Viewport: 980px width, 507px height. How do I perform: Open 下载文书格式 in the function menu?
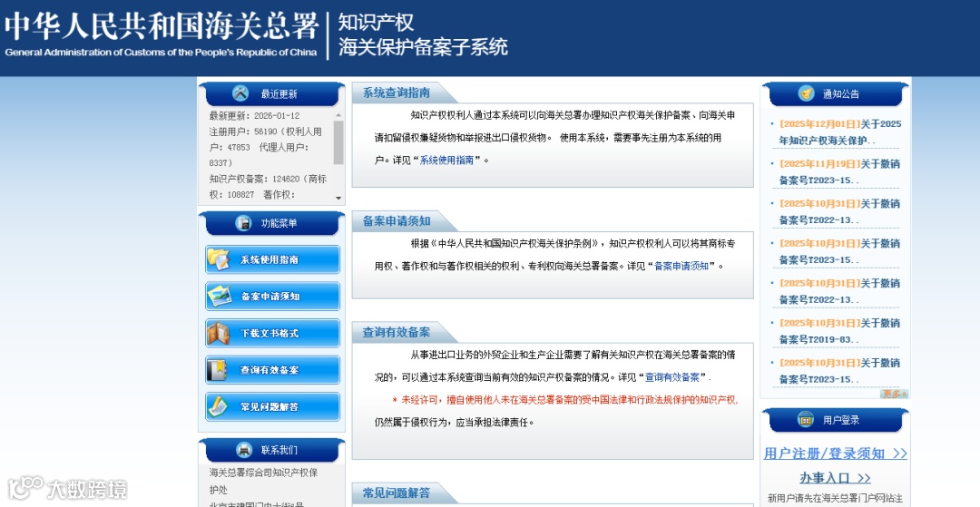[272, 333]
